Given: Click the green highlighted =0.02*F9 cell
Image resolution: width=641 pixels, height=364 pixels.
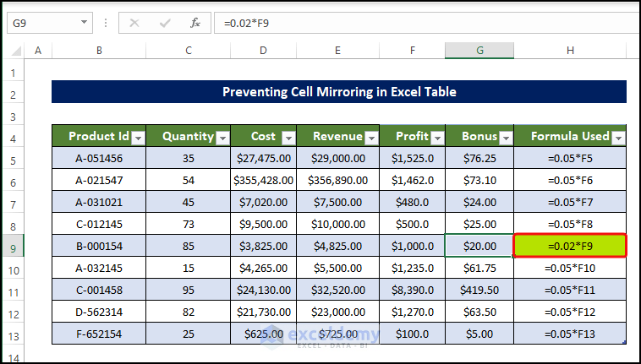Looking at the screenshot, I should [570, 246].
